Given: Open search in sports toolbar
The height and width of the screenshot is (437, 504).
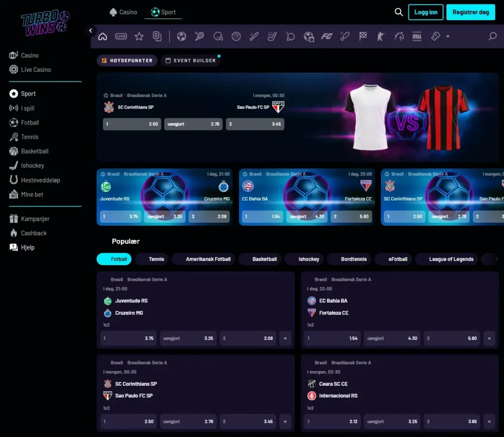Looking at the screenshot, I should [x=492, y=36].
